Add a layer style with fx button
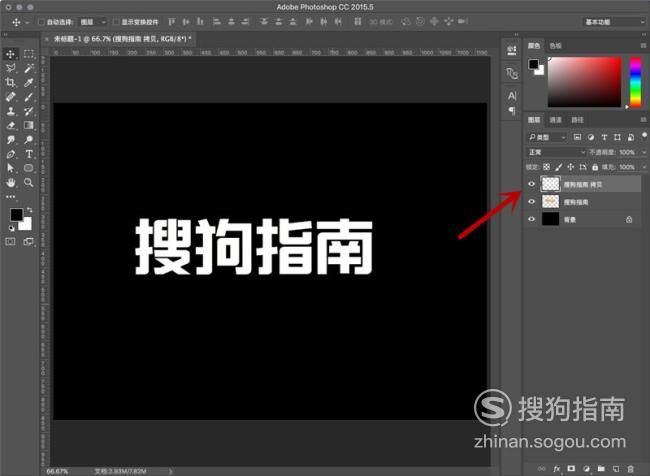Viewport: 650px width, 476px height. tap(556, 469)
